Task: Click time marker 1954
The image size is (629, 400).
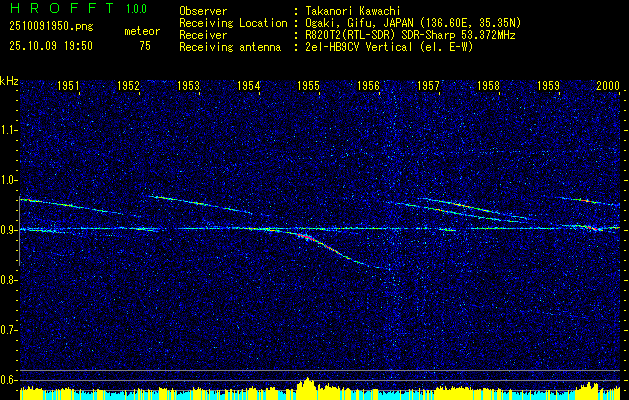Action: (248, 86)
